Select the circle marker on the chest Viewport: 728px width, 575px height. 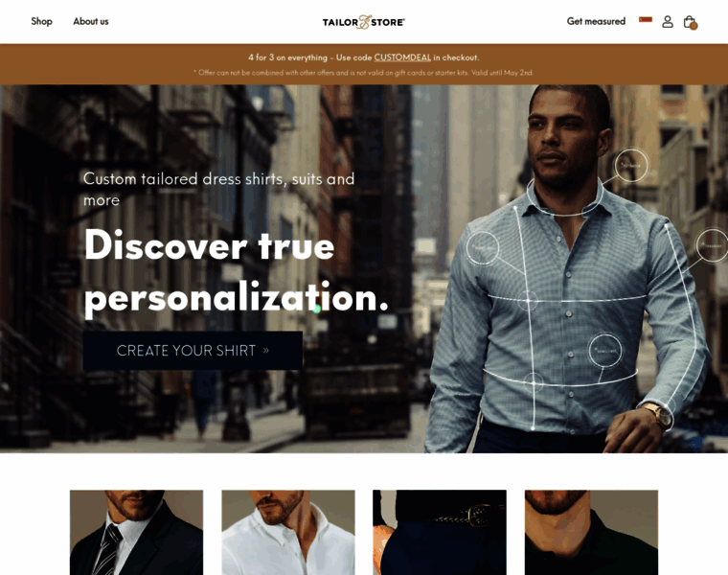click(x=483, y=248)
